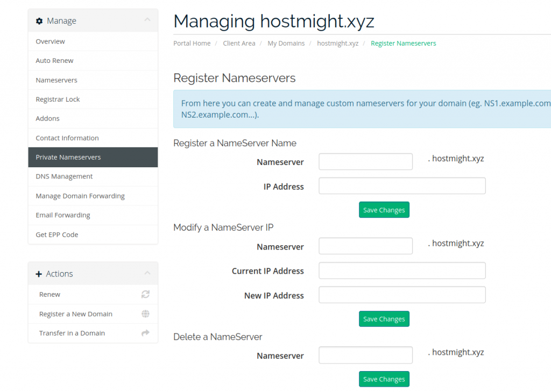
Task: Select Addons in the Manage menu
Action: click(x=93, y=119)
